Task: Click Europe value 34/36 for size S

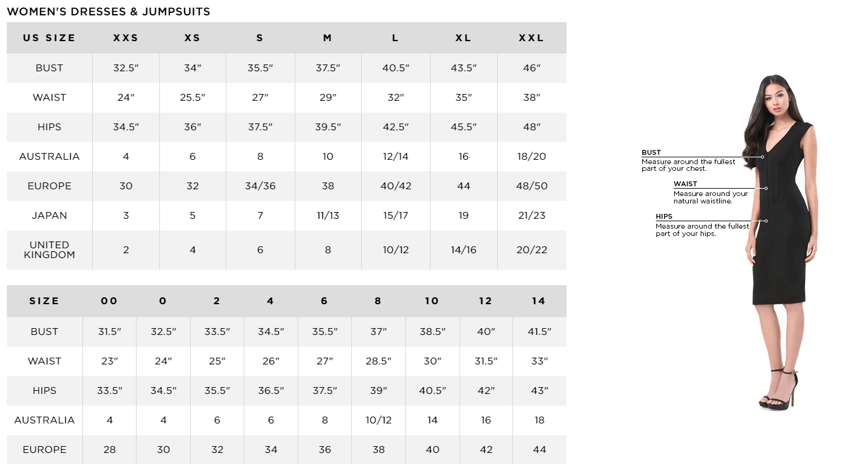Action: [x=260, y=186]
